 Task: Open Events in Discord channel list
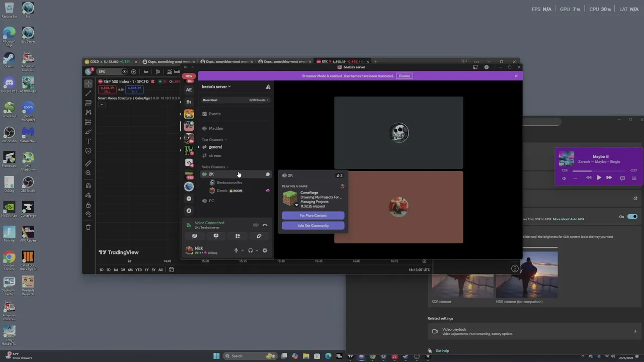[x=236, y=114]
